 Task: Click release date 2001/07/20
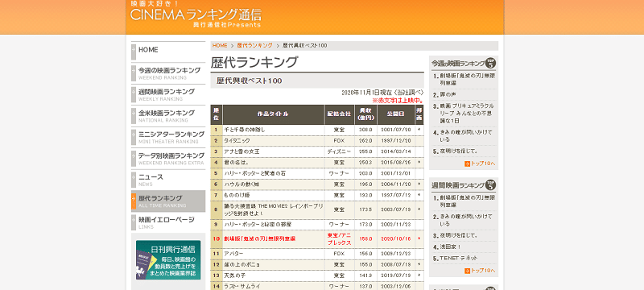point(396,130)
